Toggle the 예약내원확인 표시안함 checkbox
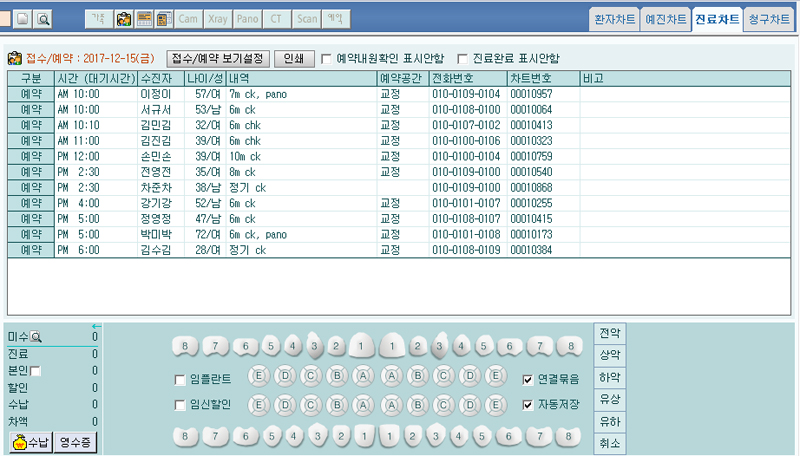800x456 pixels. coord(326,59)
